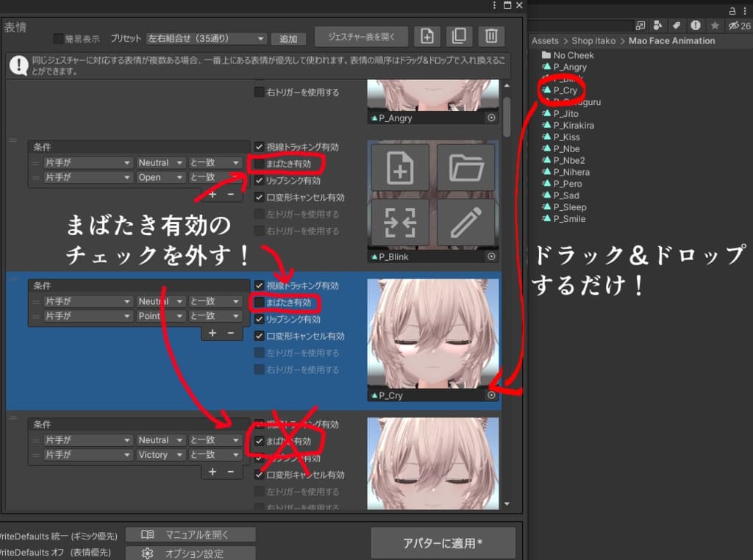Click Assets in the Unity breadcrumb path
Image resolution: width=753 pixels, height=560 pixels.
click(545, 40)
